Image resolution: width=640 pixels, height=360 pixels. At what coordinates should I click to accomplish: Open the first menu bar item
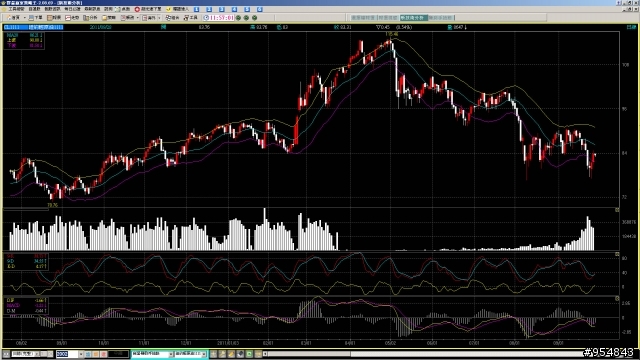click(x=16, y=9)
